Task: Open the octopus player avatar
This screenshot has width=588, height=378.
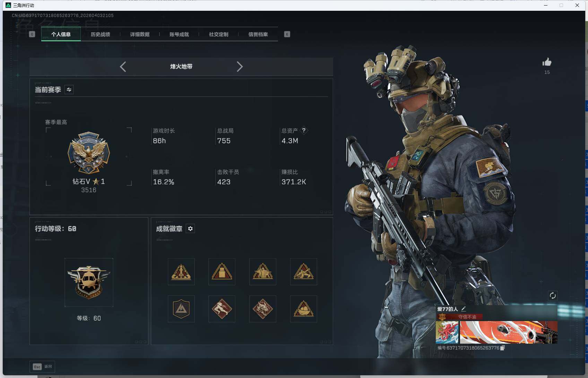Action: click(x=447, y=332)
